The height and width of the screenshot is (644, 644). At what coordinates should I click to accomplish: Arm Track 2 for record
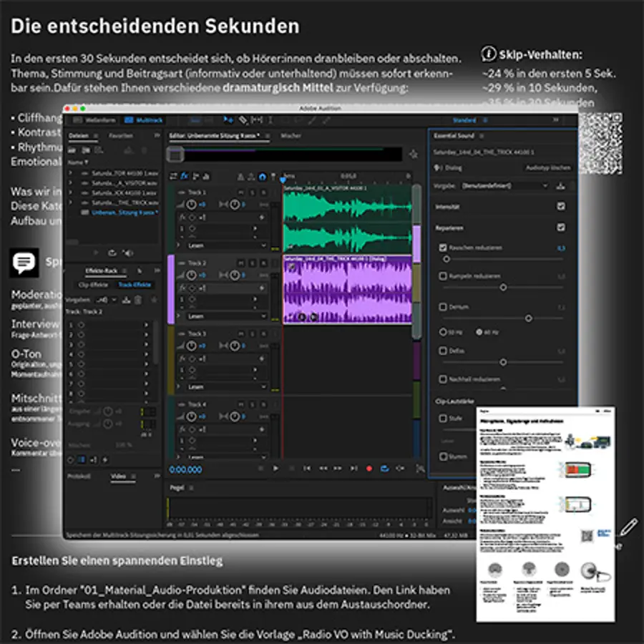pyautogui.click(x=264, y=263)
